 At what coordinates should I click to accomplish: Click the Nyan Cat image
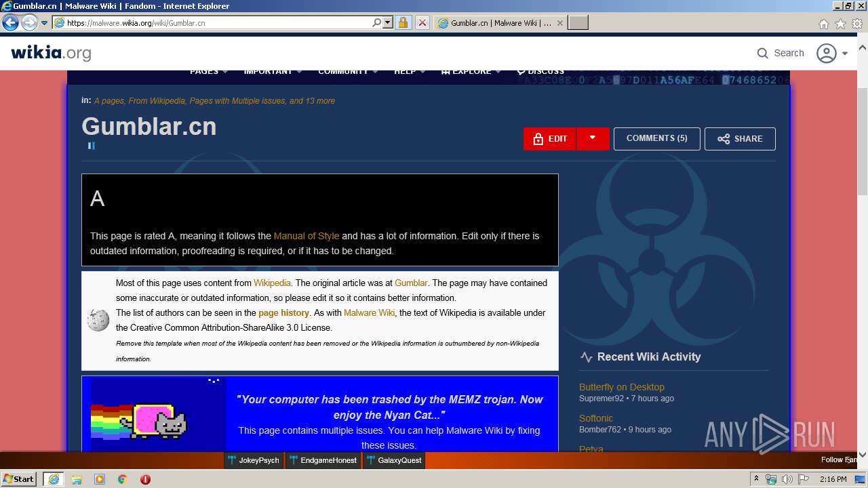point(159,416)
